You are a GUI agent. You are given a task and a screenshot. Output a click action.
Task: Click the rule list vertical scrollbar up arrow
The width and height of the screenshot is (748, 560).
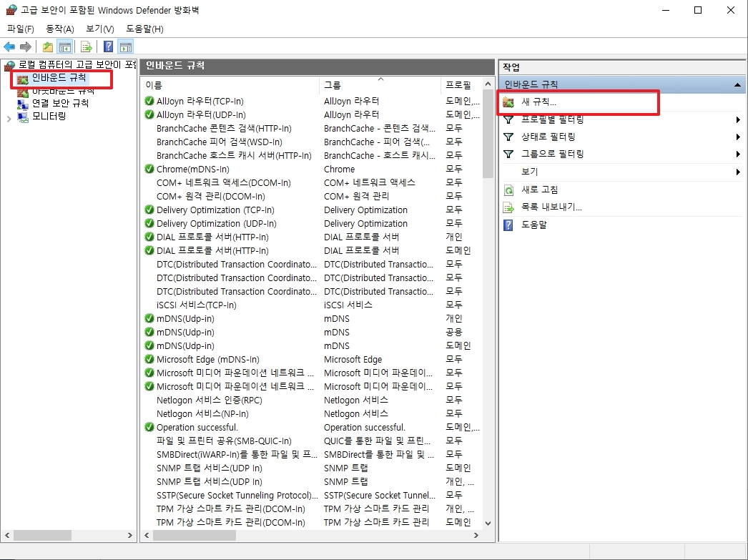(488, 84)
